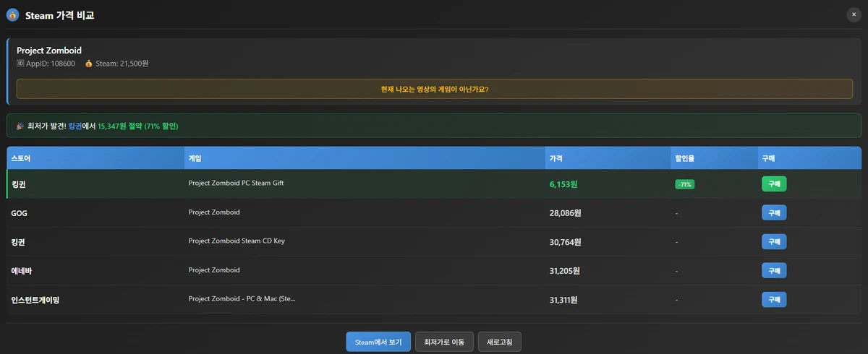Buy Project Zomboid PC Steam Gift from 킹귄
Image resolution: width=868 pixels, height=354 pixels.
coord(774,184)
